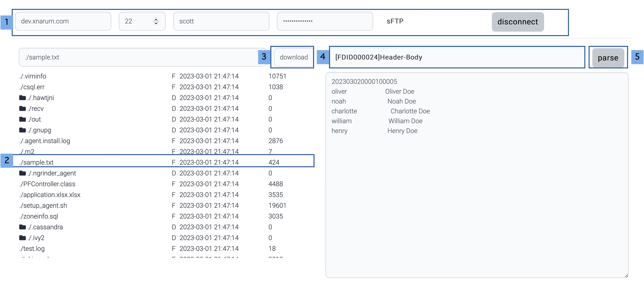This screenshot has width=644, height=282.
Task: Click the download button
Action: 293,57
